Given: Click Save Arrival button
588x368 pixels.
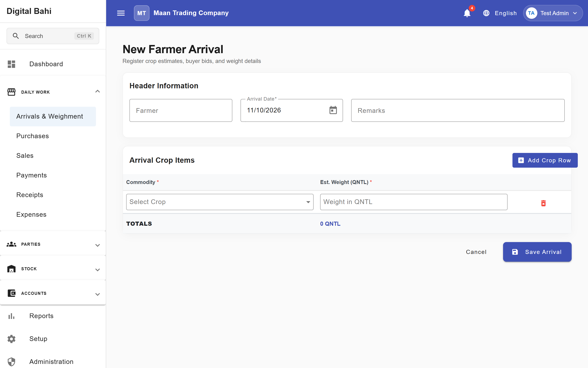Looking at the screenshot, I should [x=537, y=252].
